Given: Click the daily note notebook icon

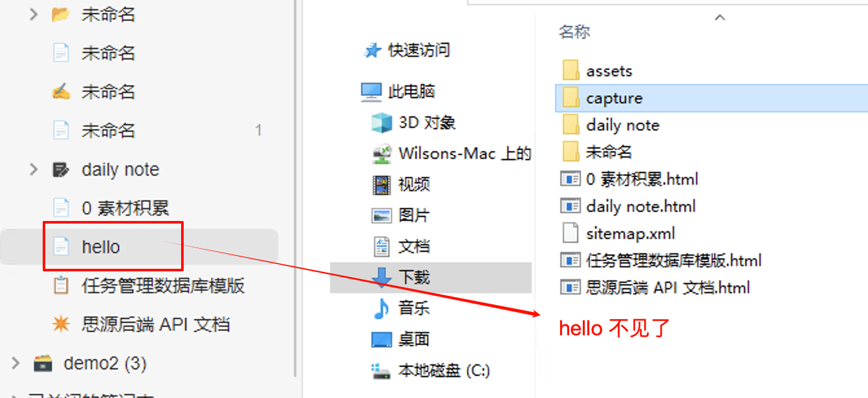Looking at the screenshot, I should tap(61, 169).
